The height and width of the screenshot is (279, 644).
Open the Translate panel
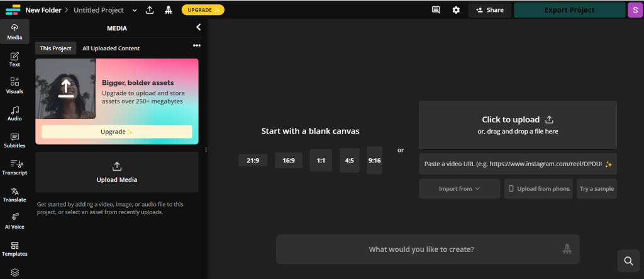click(x=14, y=193)
